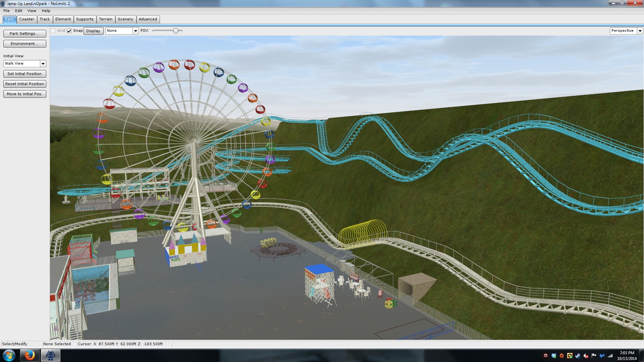
Task: Click the FOV slider handle
Action: point(175,31)
